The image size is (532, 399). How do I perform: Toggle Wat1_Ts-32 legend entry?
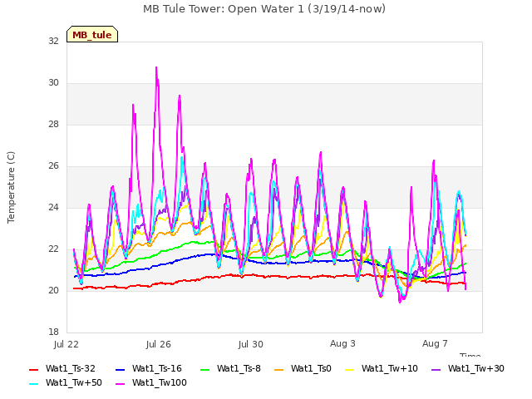coord(62,368)
